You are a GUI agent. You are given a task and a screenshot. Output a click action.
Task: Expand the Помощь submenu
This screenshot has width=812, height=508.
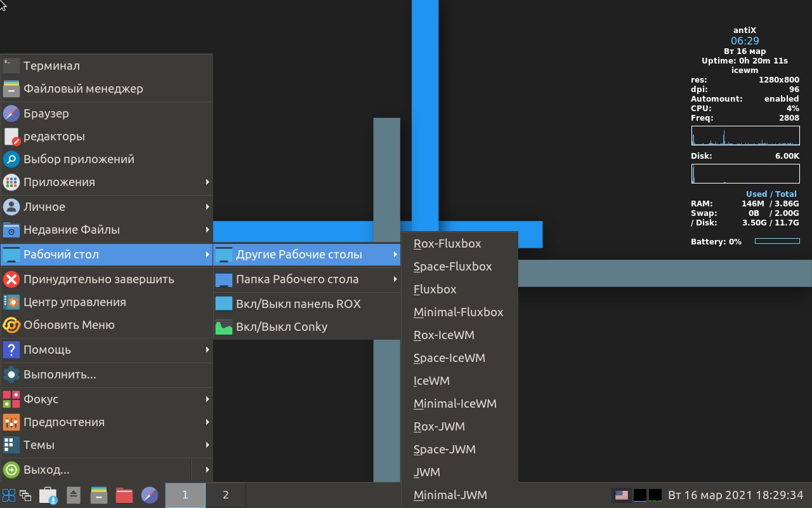pos(107,350)
